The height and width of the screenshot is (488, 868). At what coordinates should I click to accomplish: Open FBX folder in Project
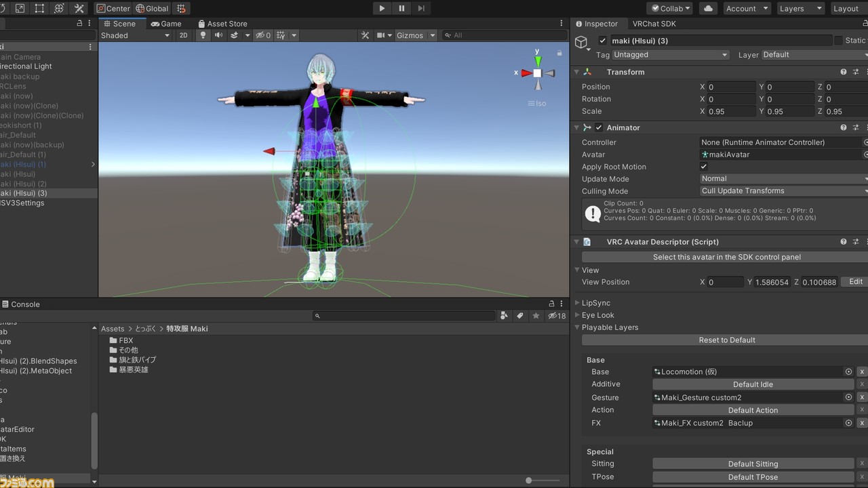pos(121,341)
